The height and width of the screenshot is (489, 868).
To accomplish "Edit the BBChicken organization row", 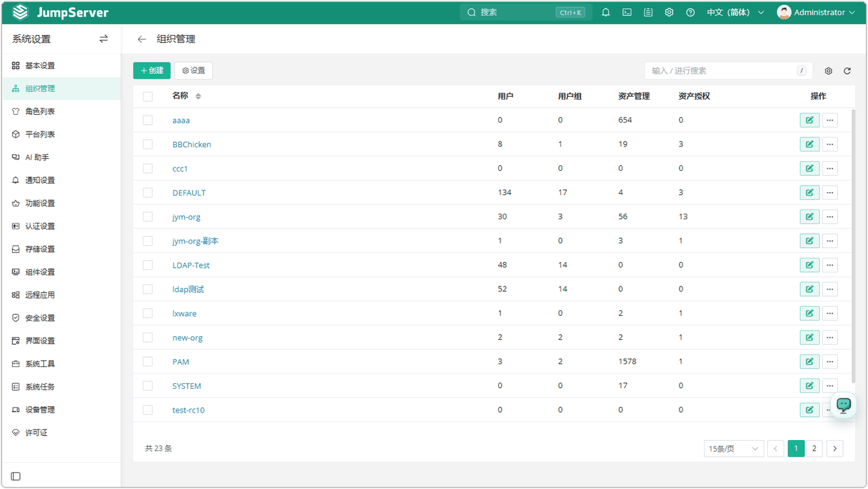I will (809, 144).
